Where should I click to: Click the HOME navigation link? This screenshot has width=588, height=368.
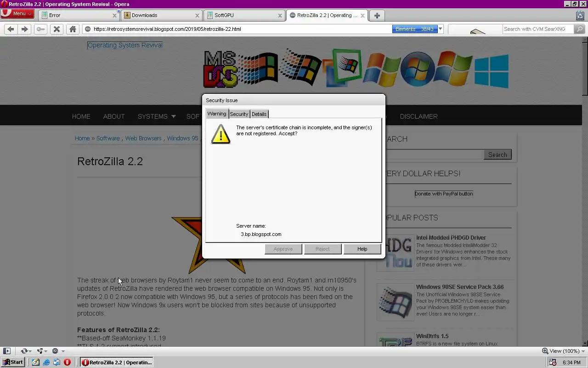81,116
